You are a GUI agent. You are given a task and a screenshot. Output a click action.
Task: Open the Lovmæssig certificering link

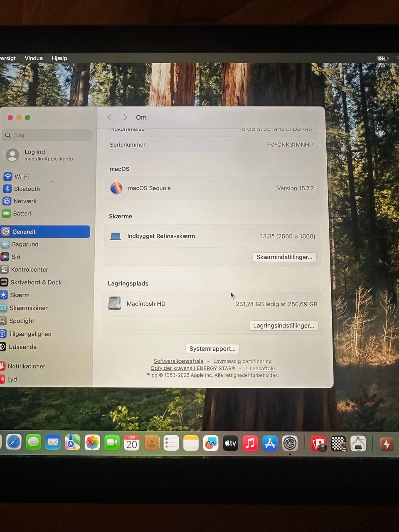click(x=242, y=361)
